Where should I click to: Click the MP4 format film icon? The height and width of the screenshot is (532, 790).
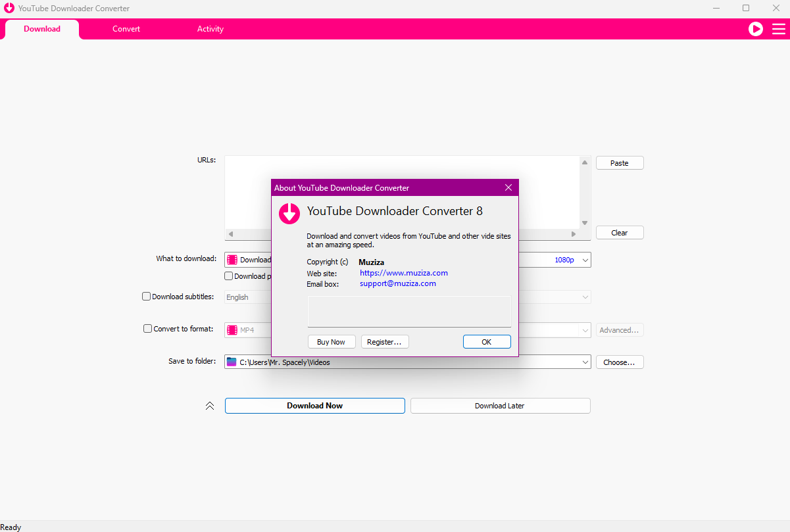pyautogui.click(x=232, y=330)
